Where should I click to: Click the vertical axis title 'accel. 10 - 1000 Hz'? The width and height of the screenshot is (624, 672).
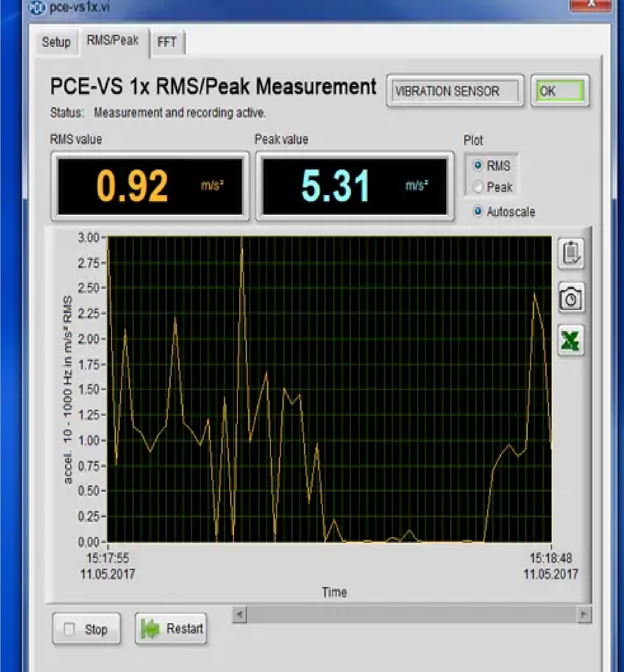pyautogui.click(x=68, y=390)
